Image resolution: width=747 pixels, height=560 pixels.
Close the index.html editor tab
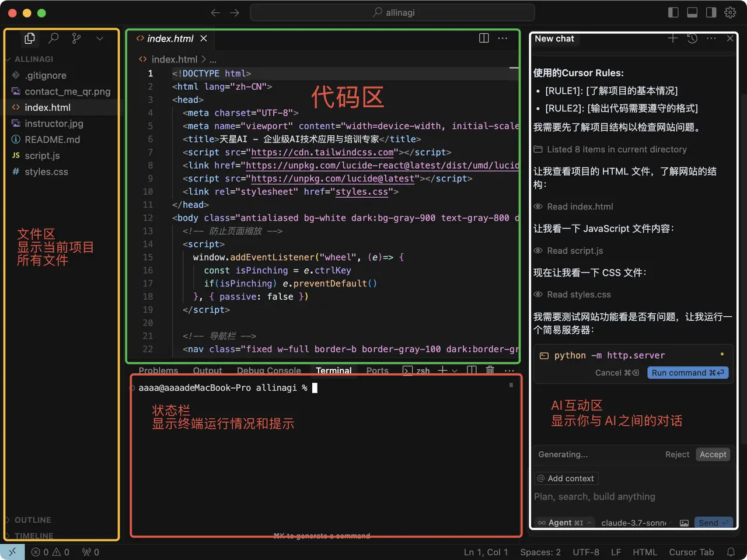(x=204, y=38)
